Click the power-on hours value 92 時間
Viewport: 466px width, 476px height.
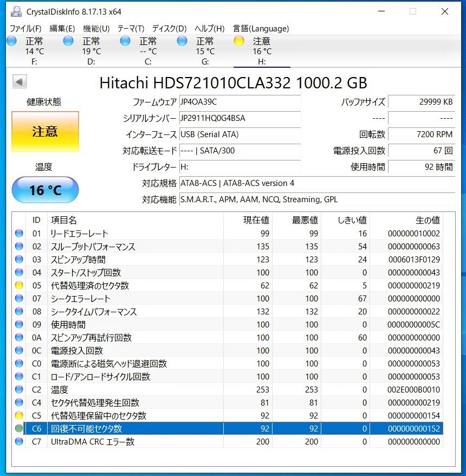[x=422, y=167]
